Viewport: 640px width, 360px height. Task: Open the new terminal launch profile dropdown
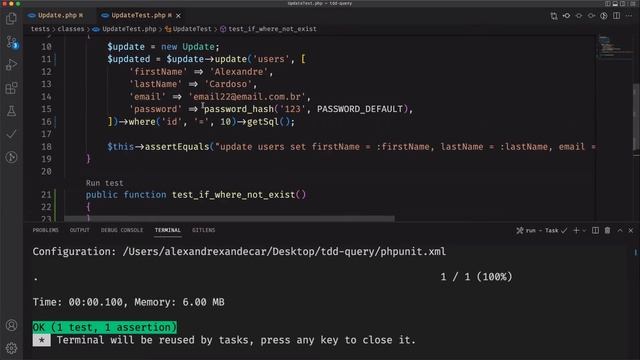pos(584,231)
